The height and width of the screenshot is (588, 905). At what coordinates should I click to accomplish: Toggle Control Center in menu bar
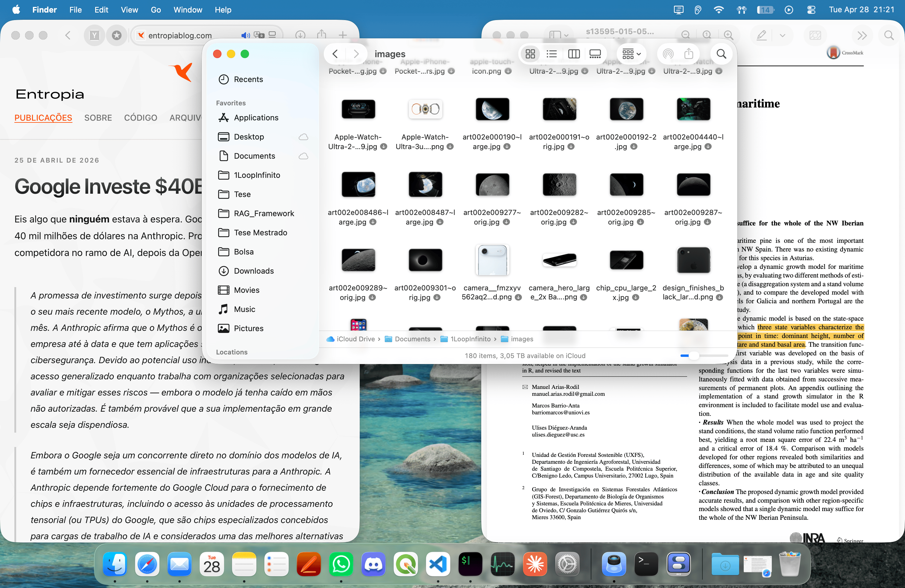point(811,10)
